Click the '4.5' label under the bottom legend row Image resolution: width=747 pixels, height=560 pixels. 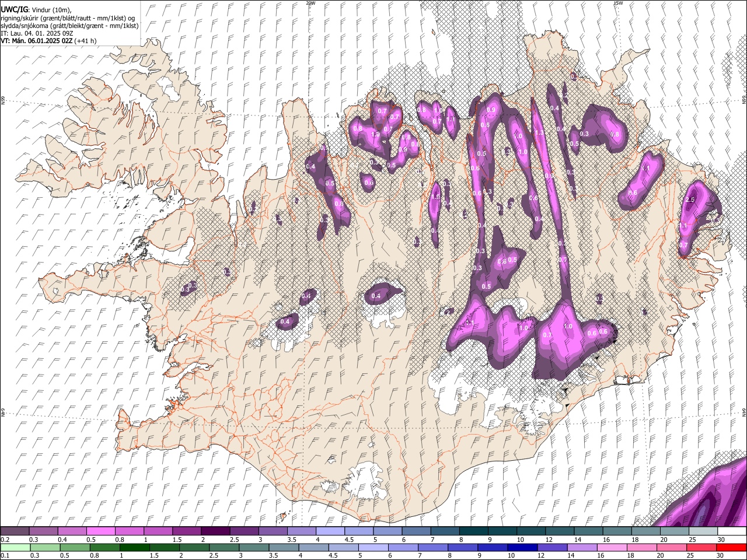(x=333, y=555)
